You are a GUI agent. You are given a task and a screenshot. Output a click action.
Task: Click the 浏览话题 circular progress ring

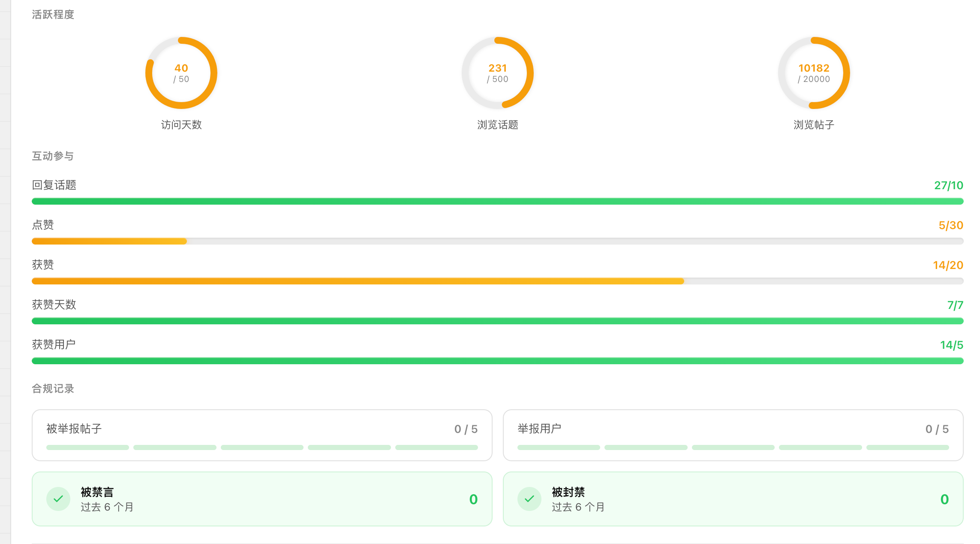click(498, 73)
